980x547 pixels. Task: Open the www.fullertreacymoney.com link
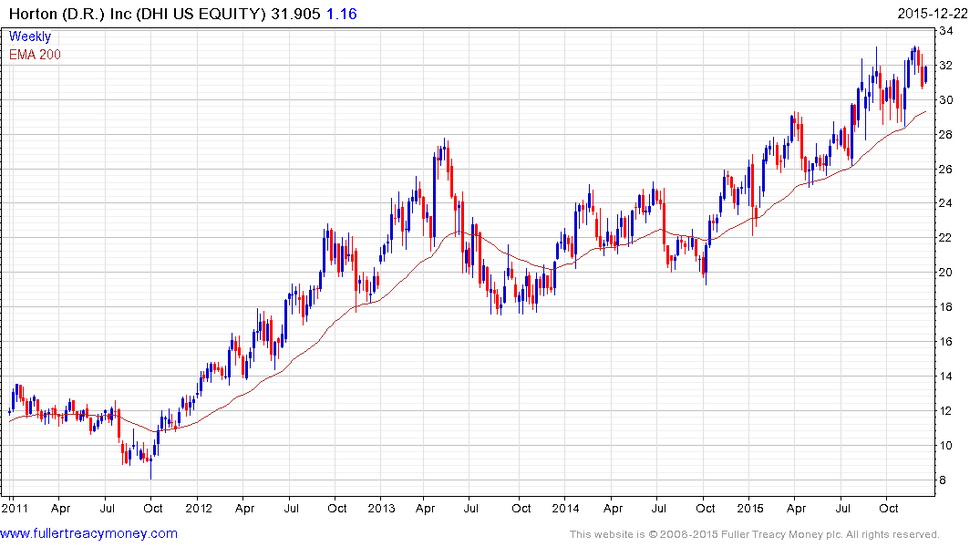[x=89, y=533]
